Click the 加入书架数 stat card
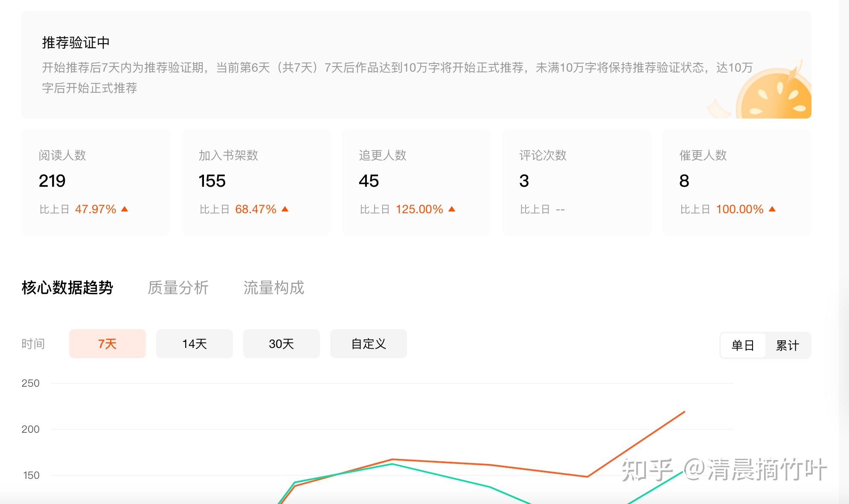The width and height of the screenshot is (849, 504). coord(256,182)
